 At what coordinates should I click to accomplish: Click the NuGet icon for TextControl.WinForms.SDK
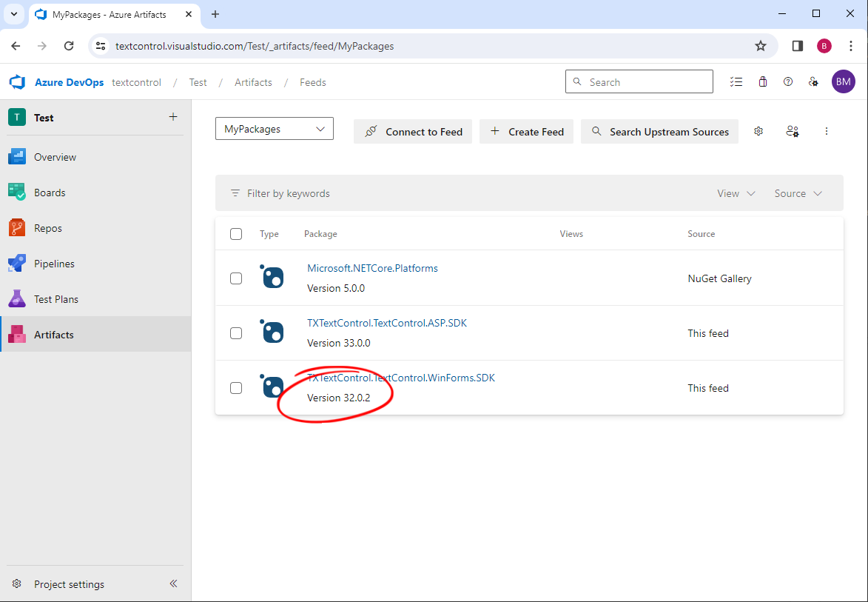click(x=272, y=386)
